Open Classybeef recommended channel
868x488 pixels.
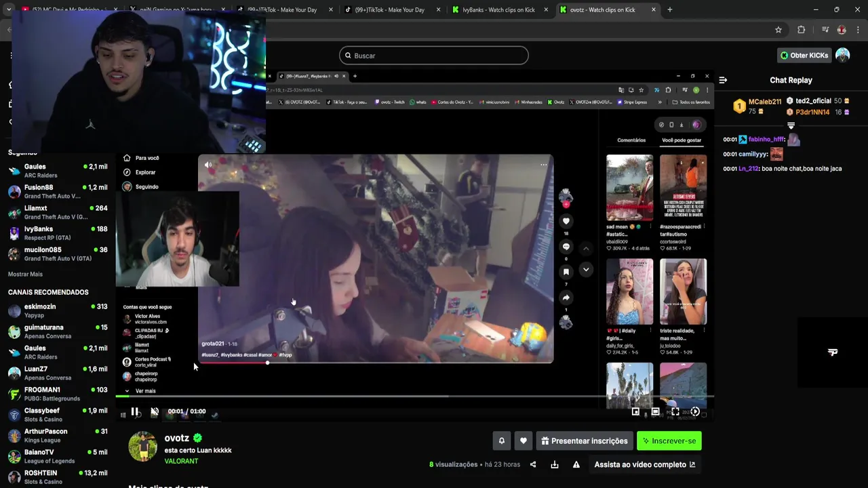(58, 415)
